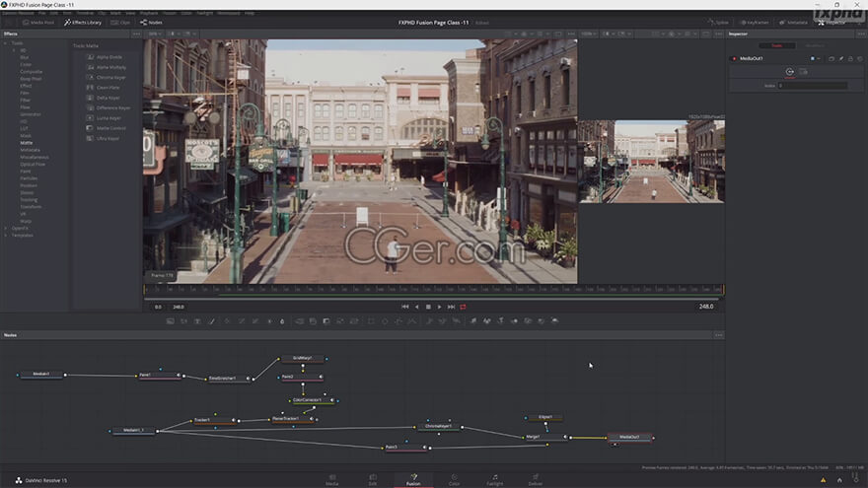Add a Background tool from the toolbar
Image resolution: width=868 pixels, height=488 pixels.
click(170, 321)
